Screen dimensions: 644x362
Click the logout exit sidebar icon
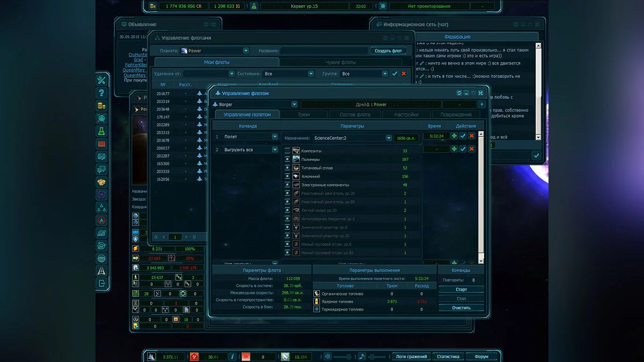coord(101,283)
